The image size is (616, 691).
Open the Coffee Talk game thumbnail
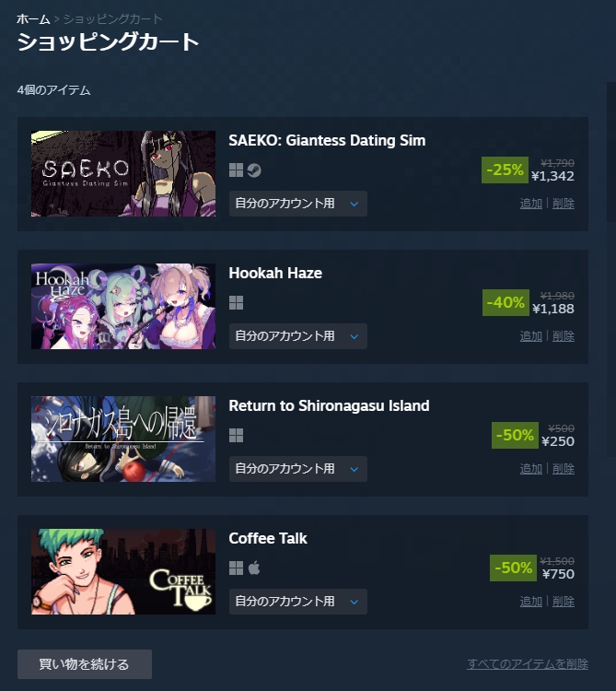point(123,571)
